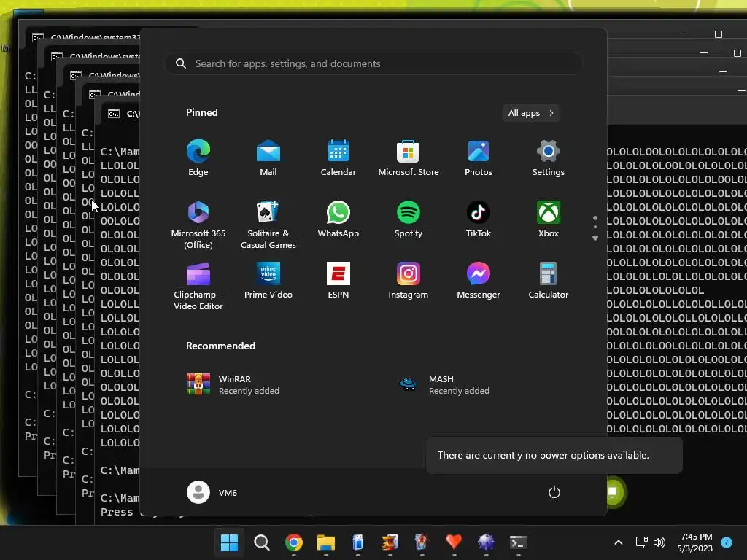The height and width of the screenshot is (560, 747).
Task: Open the Edge browser pinned app
Action: (198, 158)
